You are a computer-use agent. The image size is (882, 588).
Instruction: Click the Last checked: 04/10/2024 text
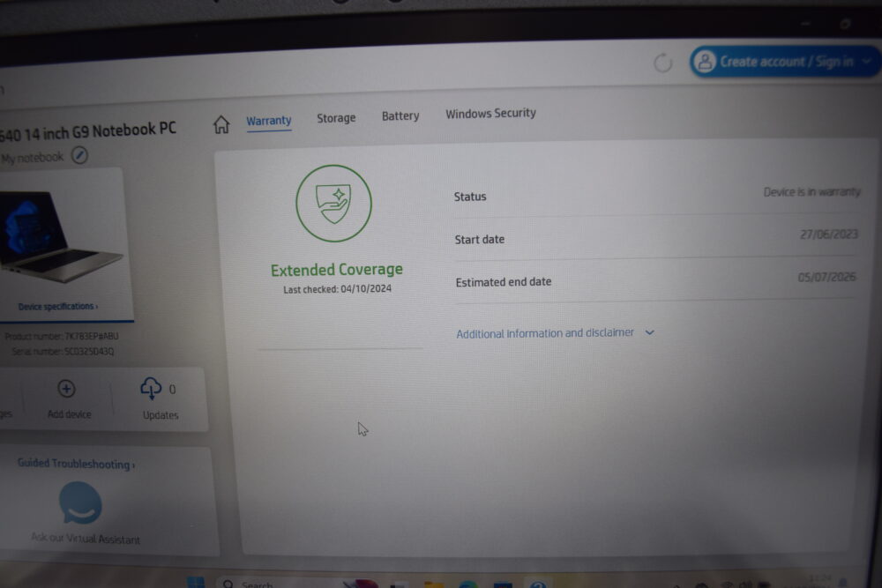337,289
